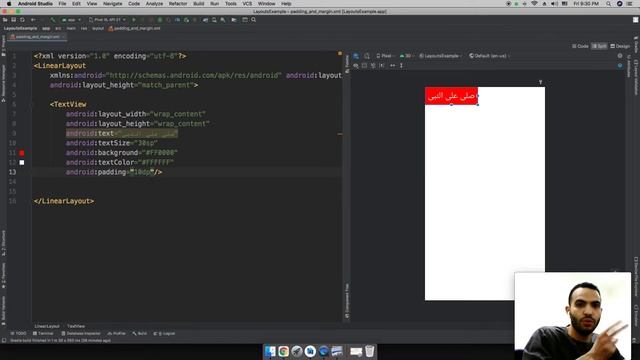This screenshot has height=360, width=640.
Task: Open the Refactor menu
Action: (x=178, y=4)
